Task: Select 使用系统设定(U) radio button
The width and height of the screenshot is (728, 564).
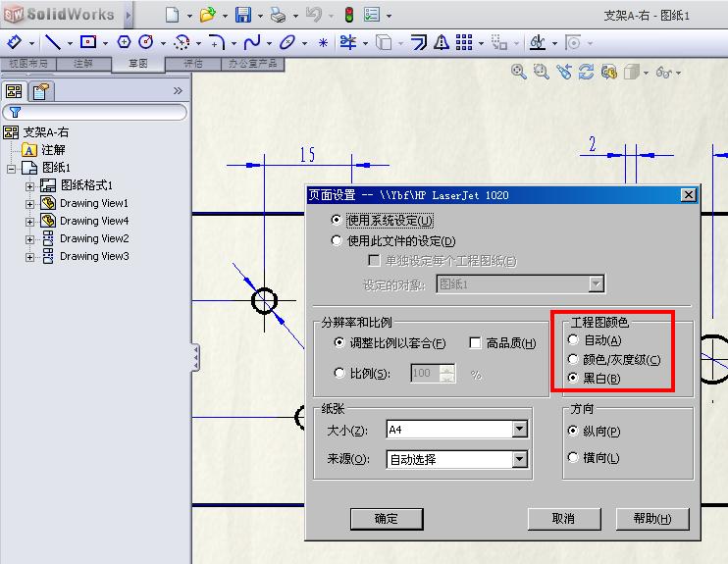Action: 337,220
